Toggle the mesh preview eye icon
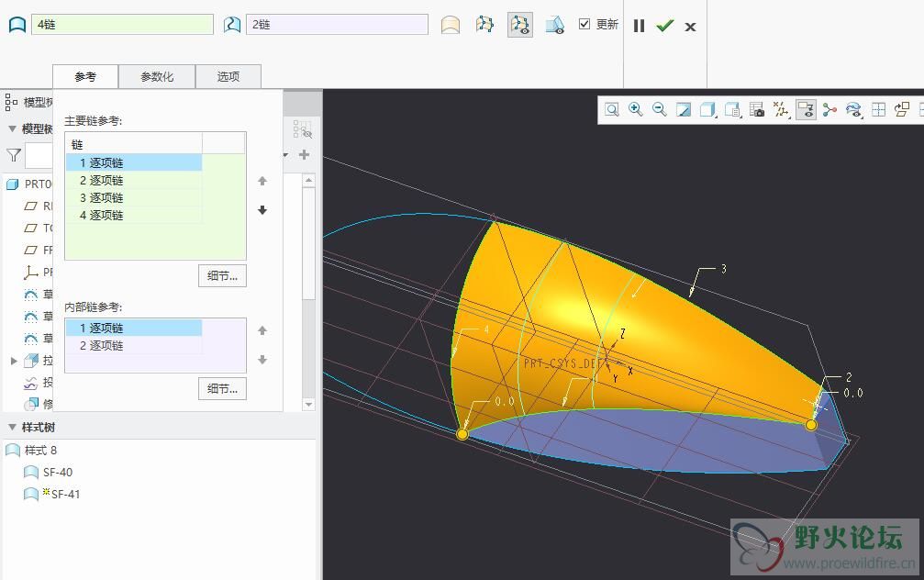 coord(520,25)
